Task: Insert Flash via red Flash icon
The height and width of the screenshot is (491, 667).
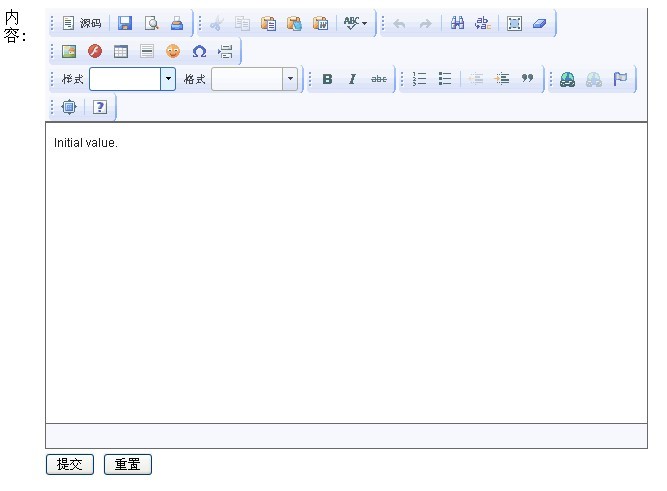Action: point(95,51)
